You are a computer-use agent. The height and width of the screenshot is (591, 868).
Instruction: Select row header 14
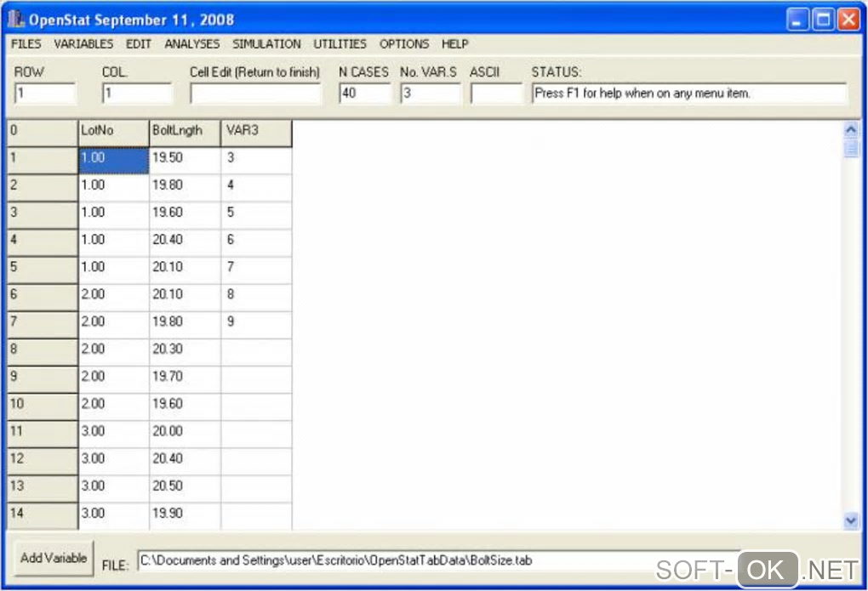click(x=43, y=516)
